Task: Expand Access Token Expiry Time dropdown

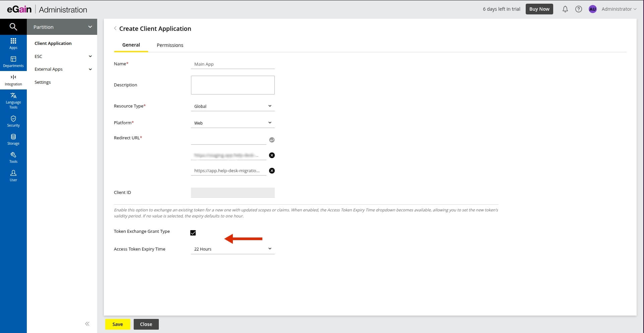Action: (233, 249)
